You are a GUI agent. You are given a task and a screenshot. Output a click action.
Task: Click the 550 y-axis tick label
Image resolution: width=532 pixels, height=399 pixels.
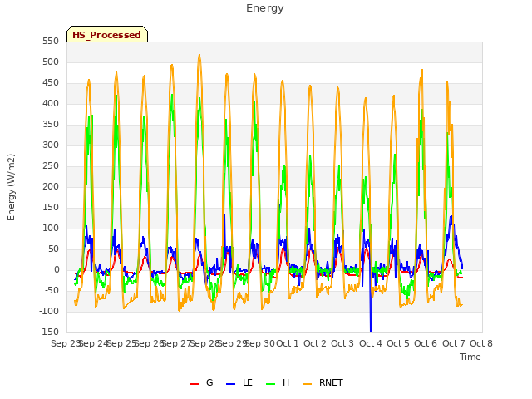pyautogui.click(x=51, y=41)
